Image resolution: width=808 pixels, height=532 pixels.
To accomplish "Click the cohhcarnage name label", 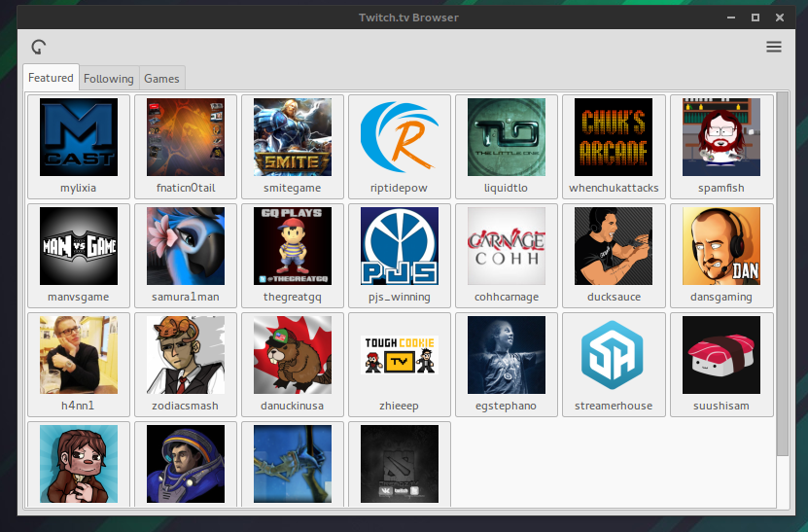I will pyautogui.click(x=507, y=297).
